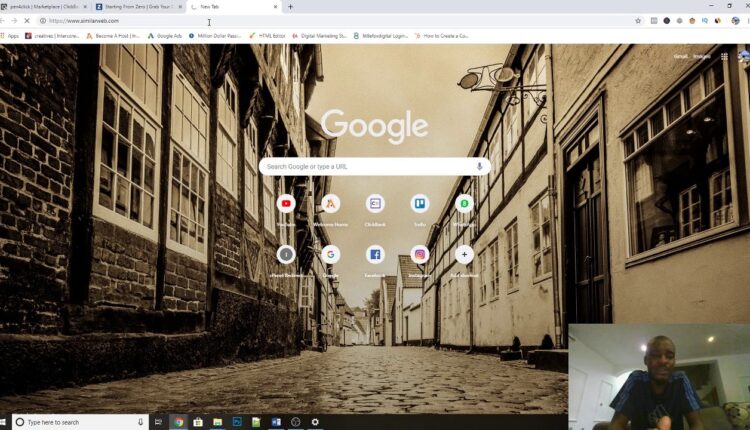Image resolution: width=750 pixels, height=430 pixels.
Task: Bookmark this page with the star icon
Action: point(638,20)
